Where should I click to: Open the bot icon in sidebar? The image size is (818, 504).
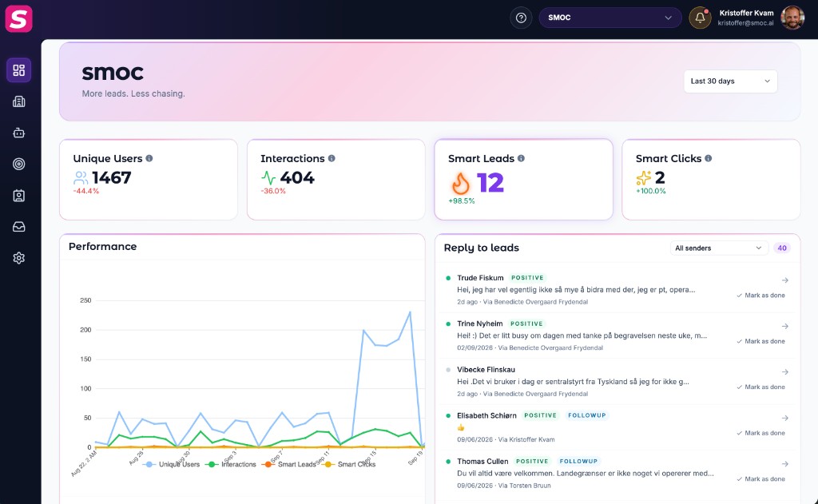19,133
